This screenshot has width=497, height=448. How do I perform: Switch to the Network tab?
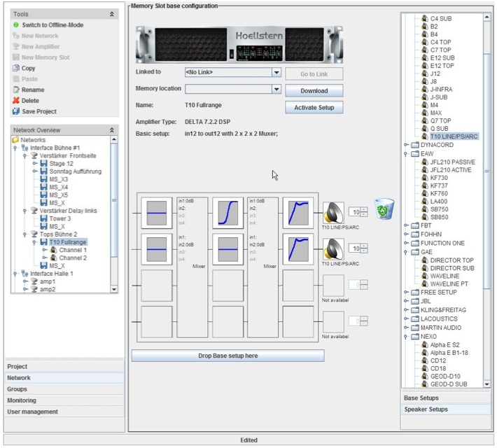pyautogui.click(x=64, y=378)
